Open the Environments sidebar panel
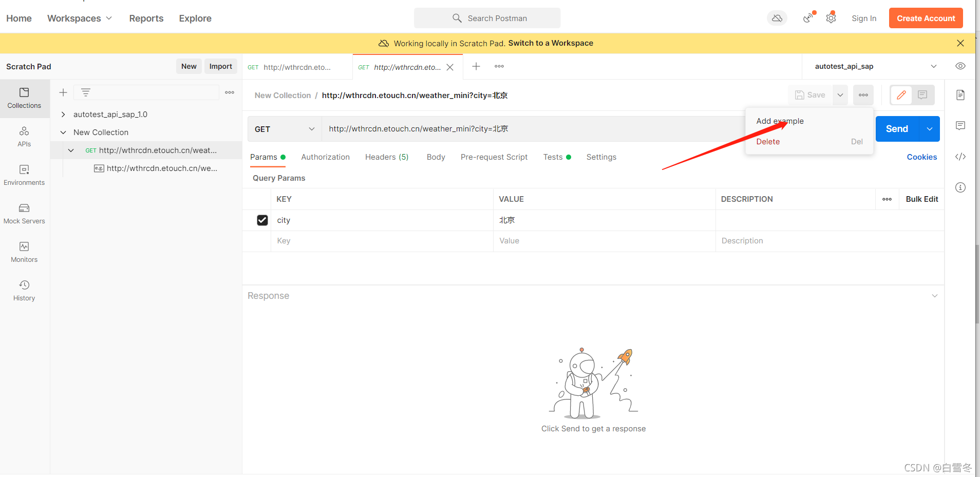980x477 pixels. pyautogui.click(x=24, y=176)
